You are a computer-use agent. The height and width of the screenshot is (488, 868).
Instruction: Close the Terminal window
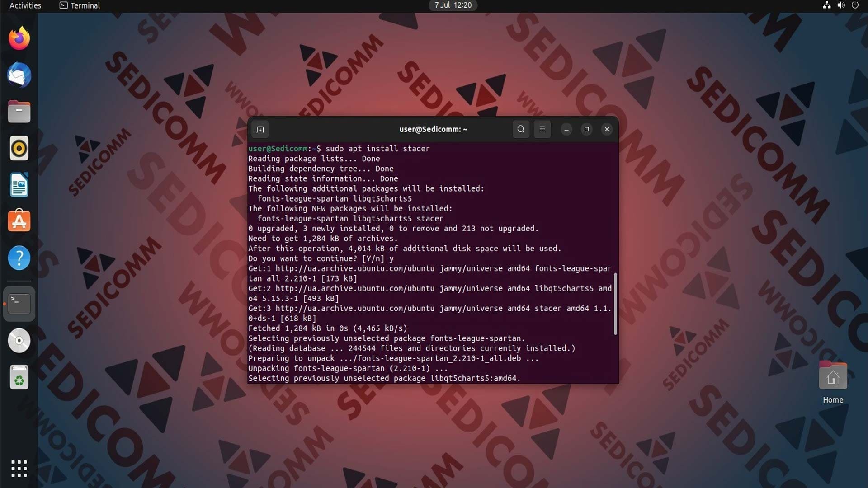(607, 129)
